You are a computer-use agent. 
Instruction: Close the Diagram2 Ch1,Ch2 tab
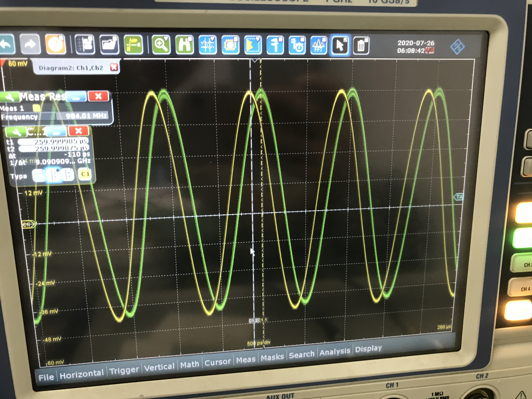(114, 67)
